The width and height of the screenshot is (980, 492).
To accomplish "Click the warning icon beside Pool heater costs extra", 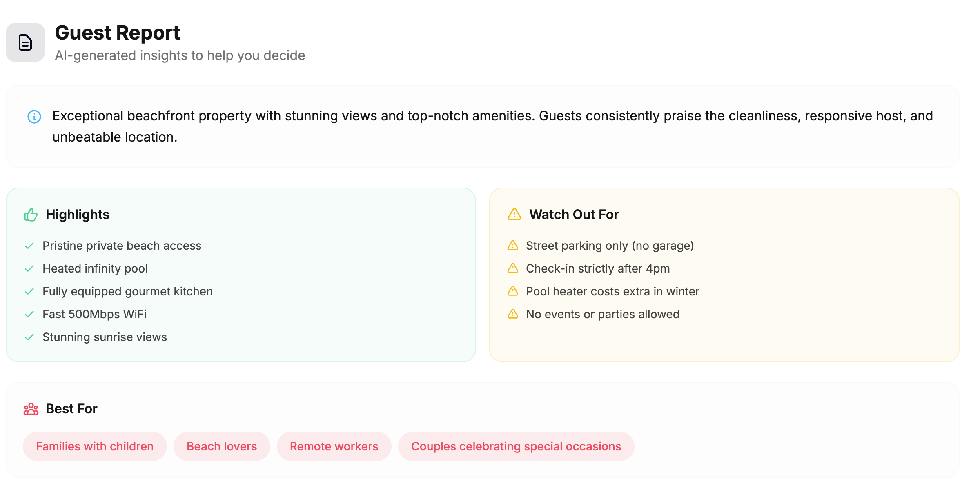I will pyautogui.click(x=513, y=291).
